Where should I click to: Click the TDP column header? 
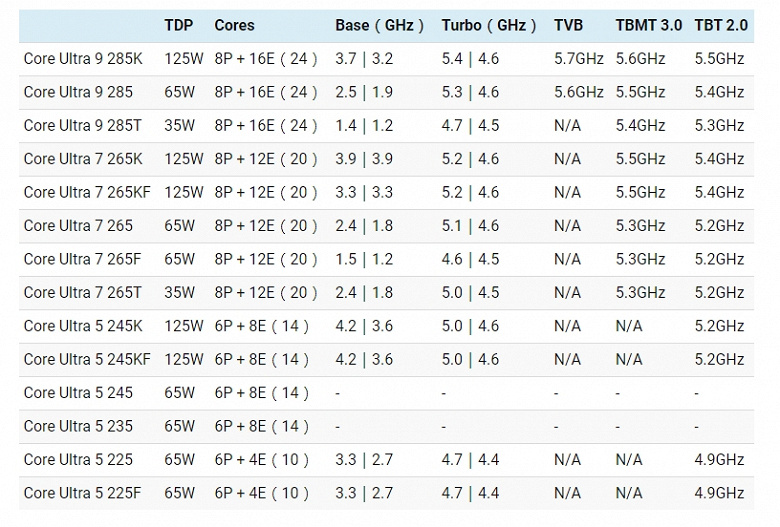pos(179,25)
